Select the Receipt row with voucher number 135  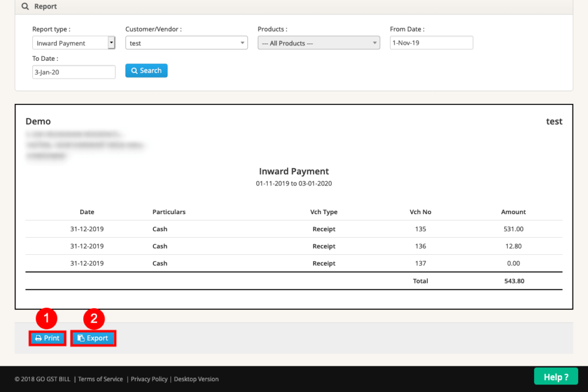(x=294, y=229)
